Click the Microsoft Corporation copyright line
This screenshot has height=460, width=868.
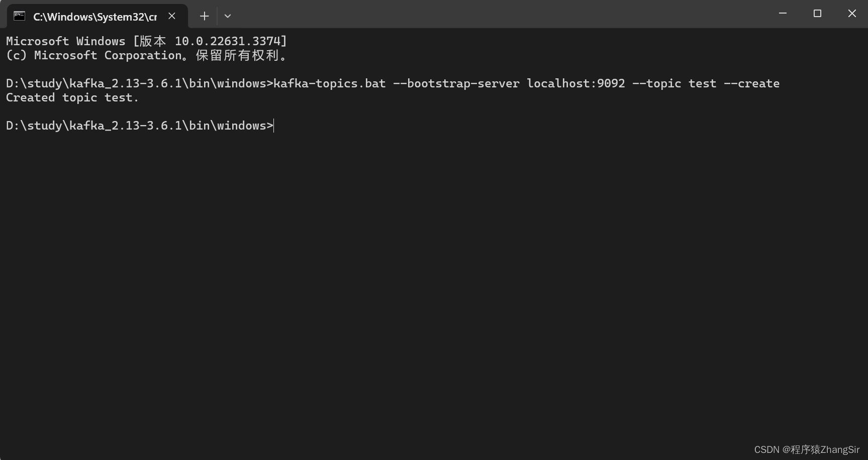point(146,55)
